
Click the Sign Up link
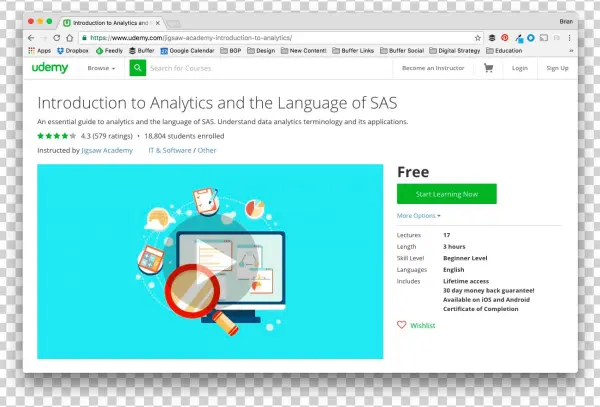[x=557, y=68]
